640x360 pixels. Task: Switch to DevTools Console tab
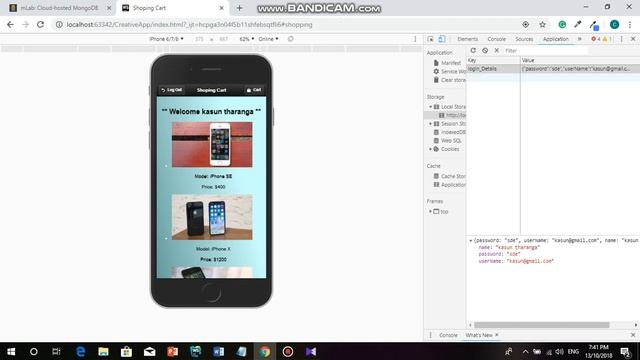pyautogui.click(x=496, y=39)
